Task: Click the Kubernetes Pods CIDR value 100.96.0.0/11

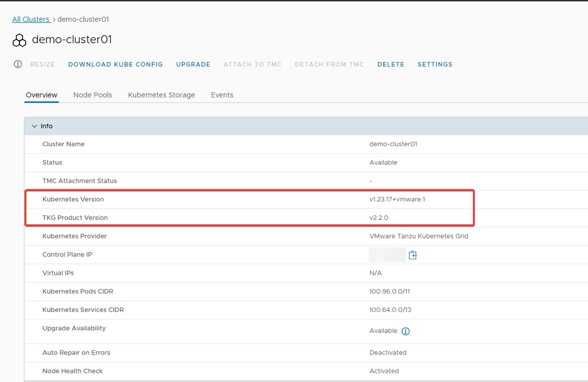Action: pyautogui.click(x=389, y=291)
